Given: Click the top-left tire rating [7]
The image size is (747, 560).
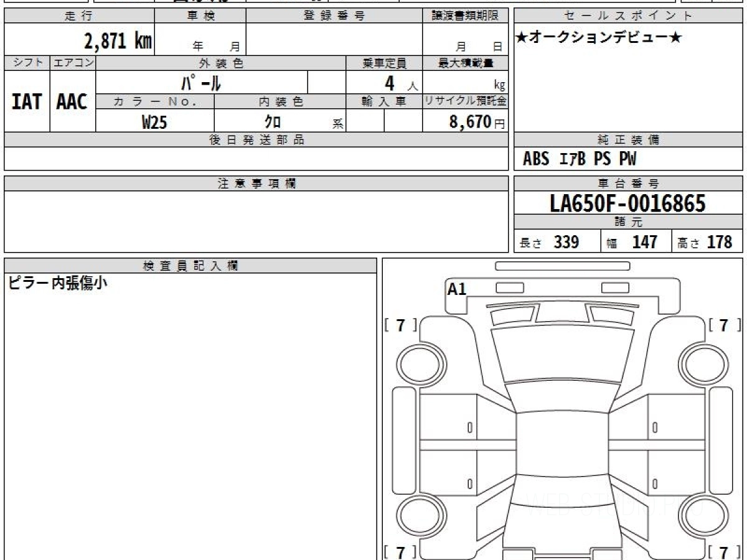Looking at the screenshot, I should tap(401, 324).
